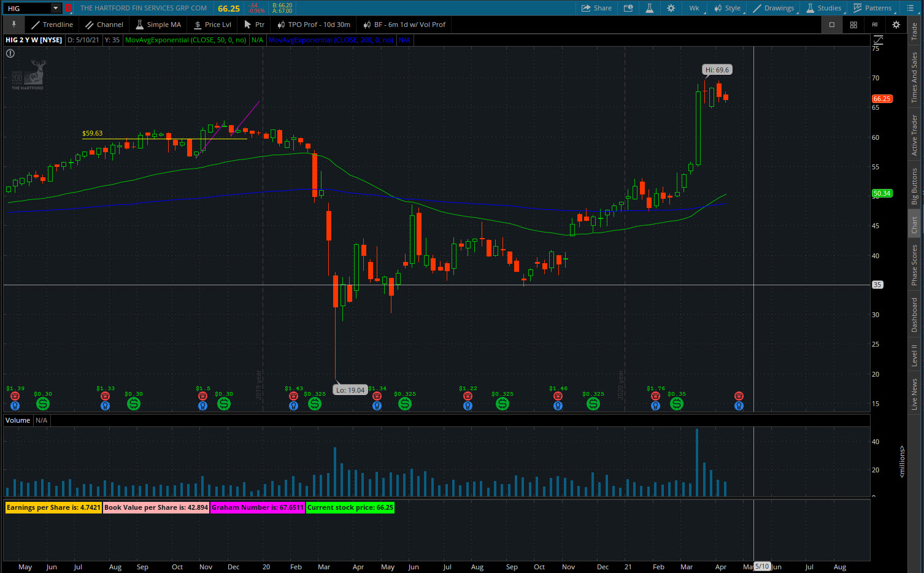Select the Channel drawing tool
Viewport: 924px width, 573px height.
[x=104, y=25]
